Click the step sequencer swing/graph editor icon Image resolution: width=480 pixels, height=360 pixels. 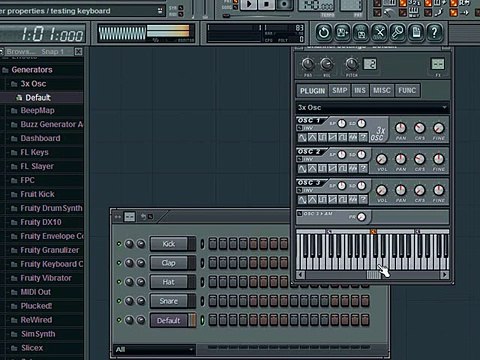[x=129, y=217]
